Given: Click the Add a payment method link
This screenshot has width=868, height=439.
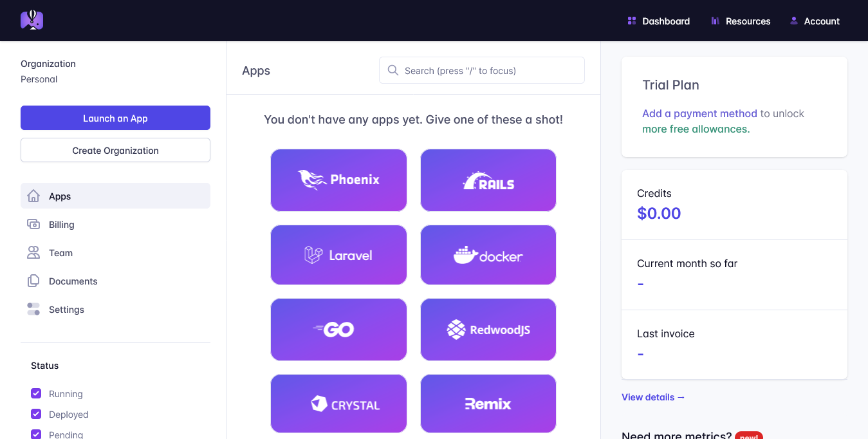Looking at the screenshot, I should [x=699, y=113].
